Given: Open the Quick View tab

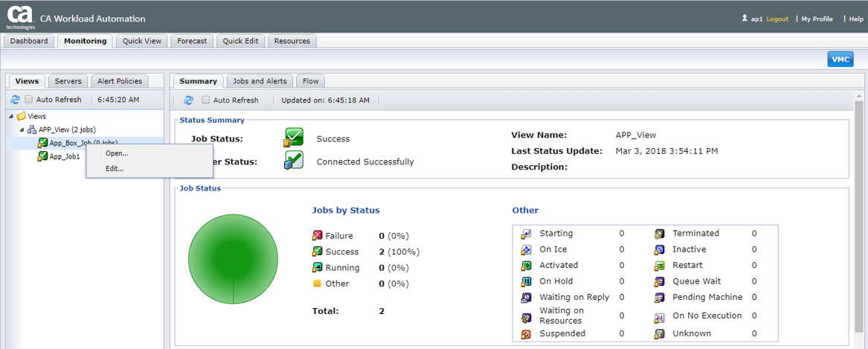Looking at the screenshot, I should pos(142,41).
